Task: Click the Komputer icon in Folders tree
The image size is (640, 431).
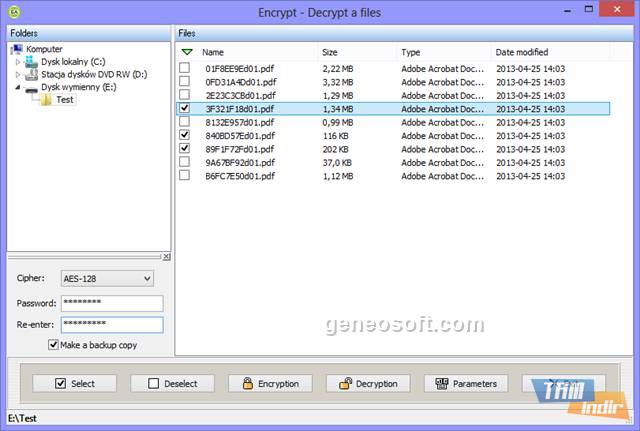Action: [x=18, y=48]
